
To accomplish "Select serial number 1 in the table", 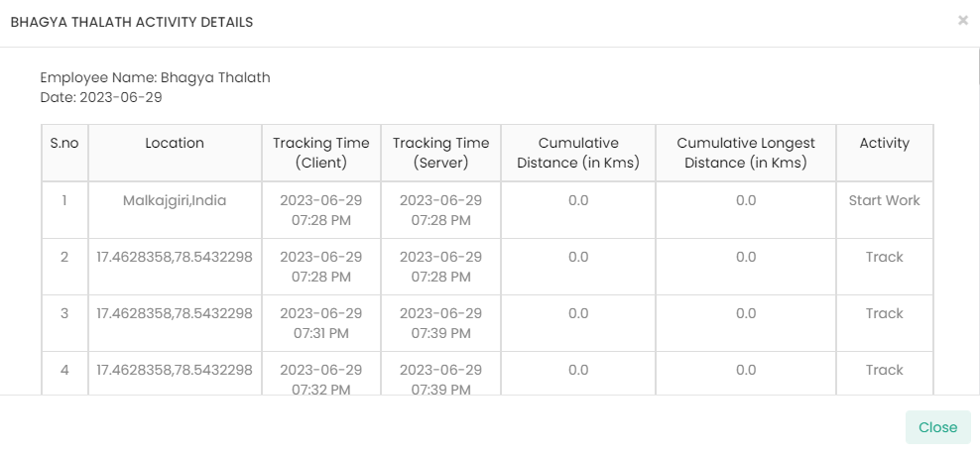I will (64, 200).
